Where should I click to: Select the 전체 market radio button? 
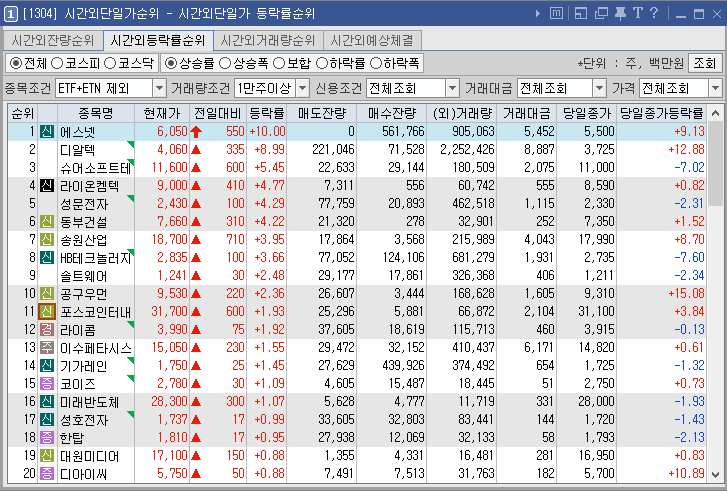16,63
